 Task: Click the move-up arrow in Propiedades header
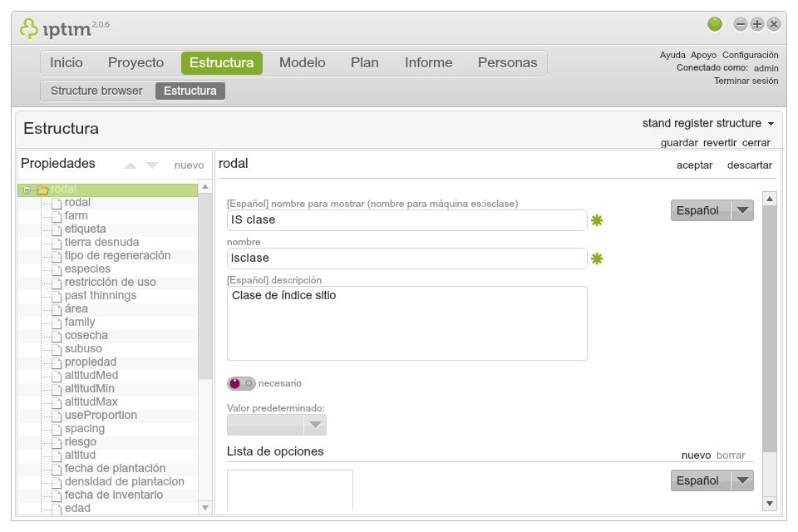tap(130, 165)
